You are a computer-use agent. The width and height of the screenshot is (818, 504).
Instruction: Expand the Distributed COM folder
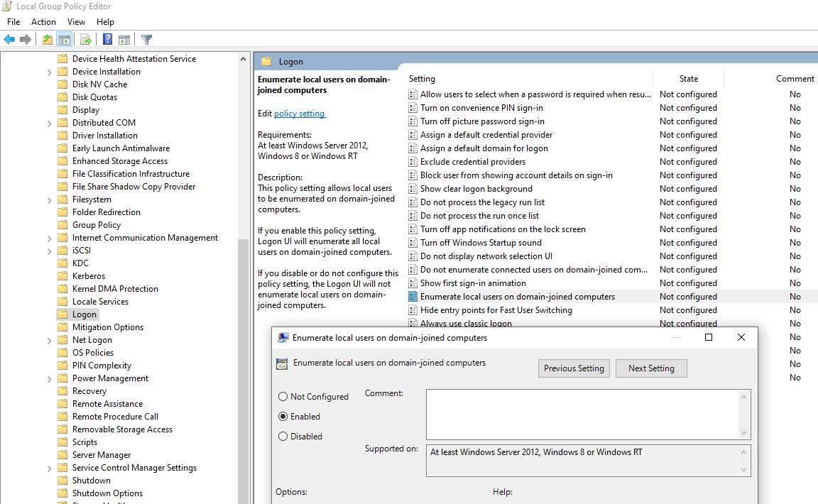point(49,123)
